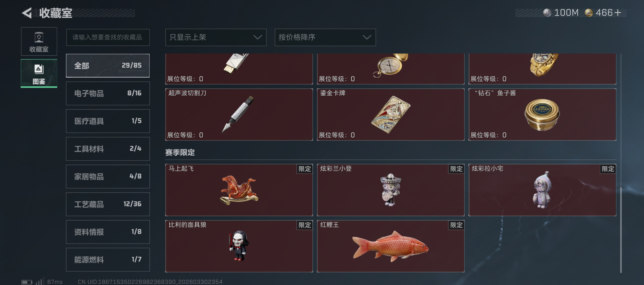Click the collection search input field
Screen dimensions: 644x285
coord(108,38)
